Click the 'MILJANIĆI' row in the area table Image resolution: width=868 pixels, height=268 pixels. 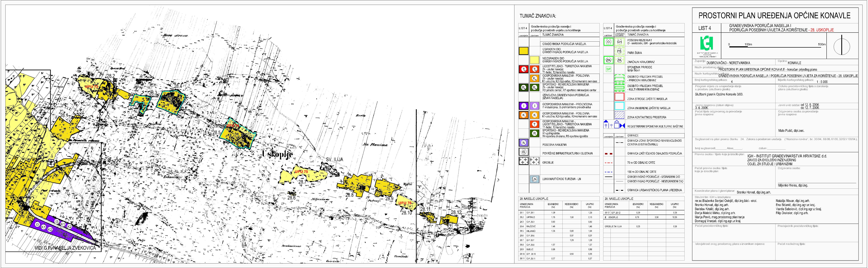tap(559, 231)
